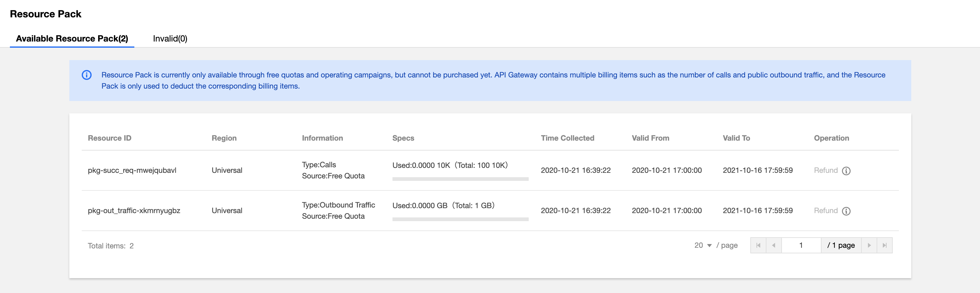980x293 pixels.
Task: Go to the previous page arrow
Action: (774, 245)
